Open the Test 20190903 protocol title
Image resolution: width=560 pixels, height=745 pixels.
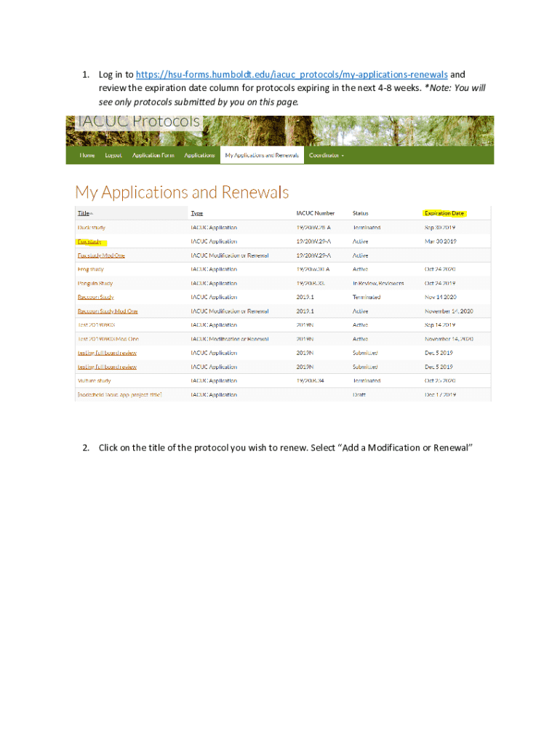point(97,325)
